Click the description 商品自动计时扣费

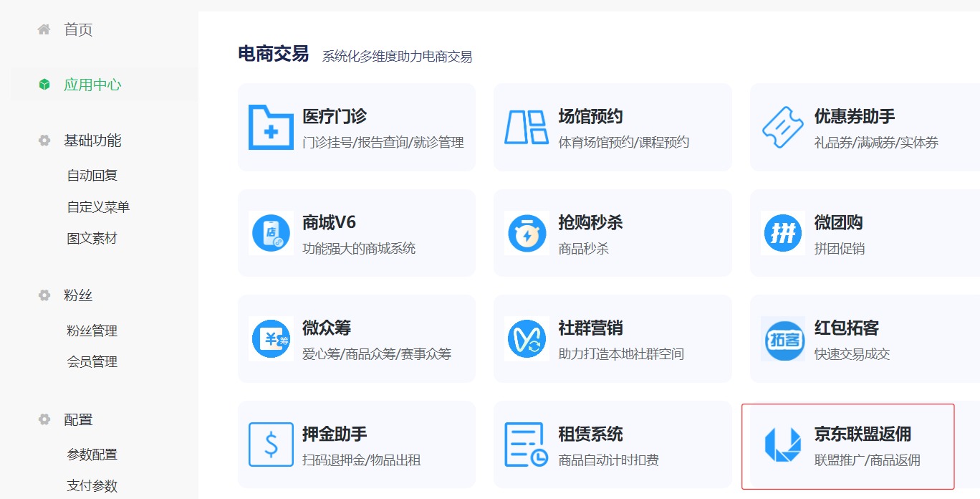pos(608,460)
